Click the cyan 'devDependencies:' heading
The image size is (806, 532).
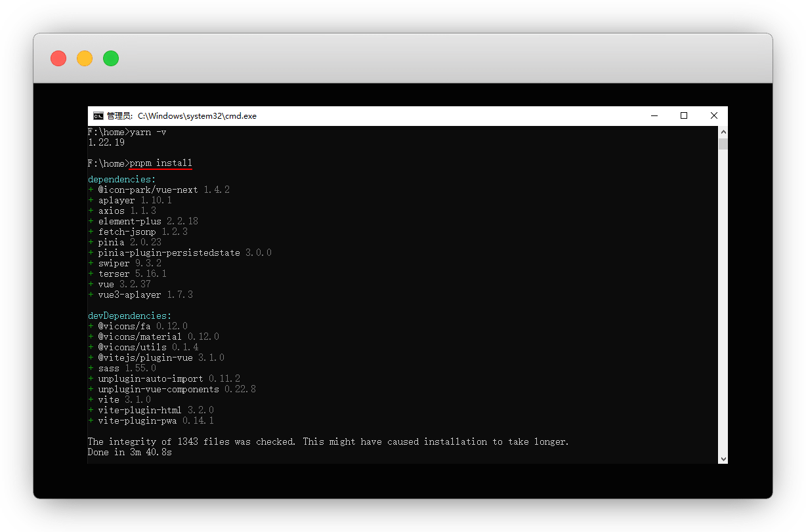point(130,316)
